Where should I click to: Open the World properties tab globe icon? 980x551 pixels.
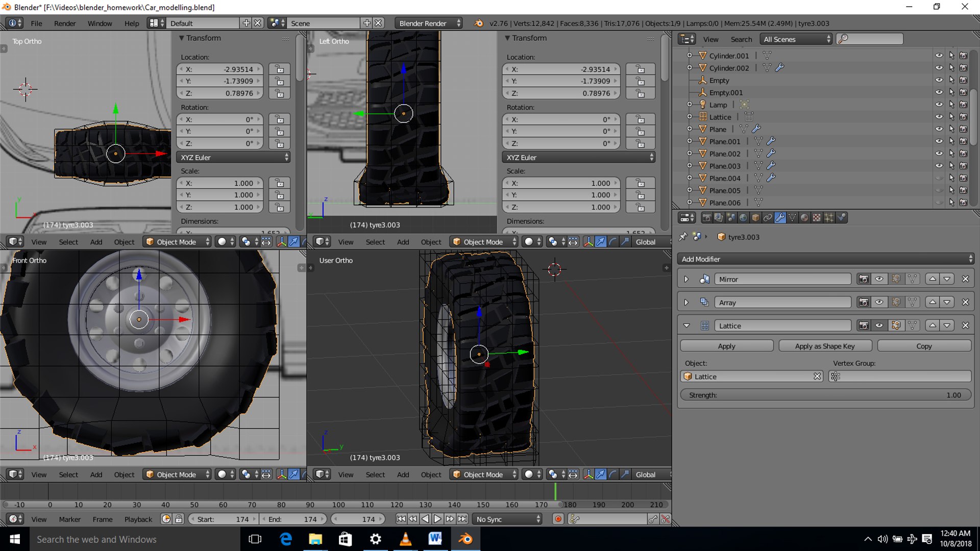743,217
